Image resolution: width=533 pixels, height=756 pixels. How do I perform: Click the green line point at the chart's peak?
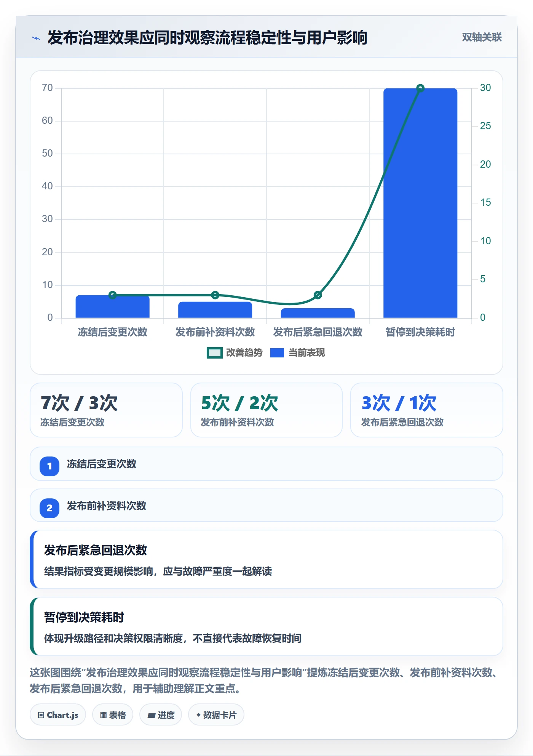420,88
